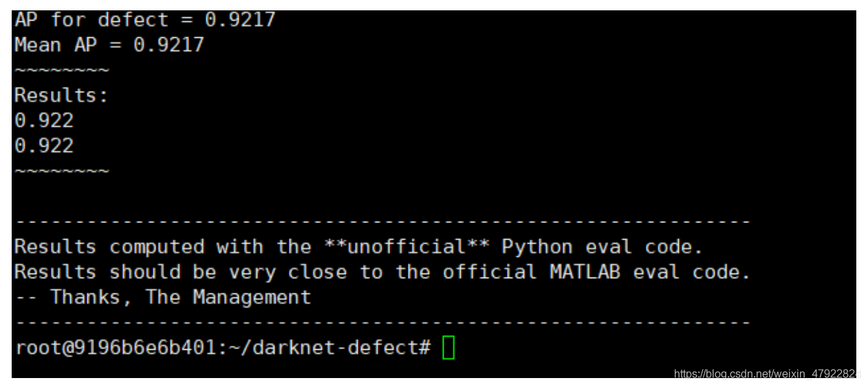Click the "-- Thanks, The Management" line

163,297
